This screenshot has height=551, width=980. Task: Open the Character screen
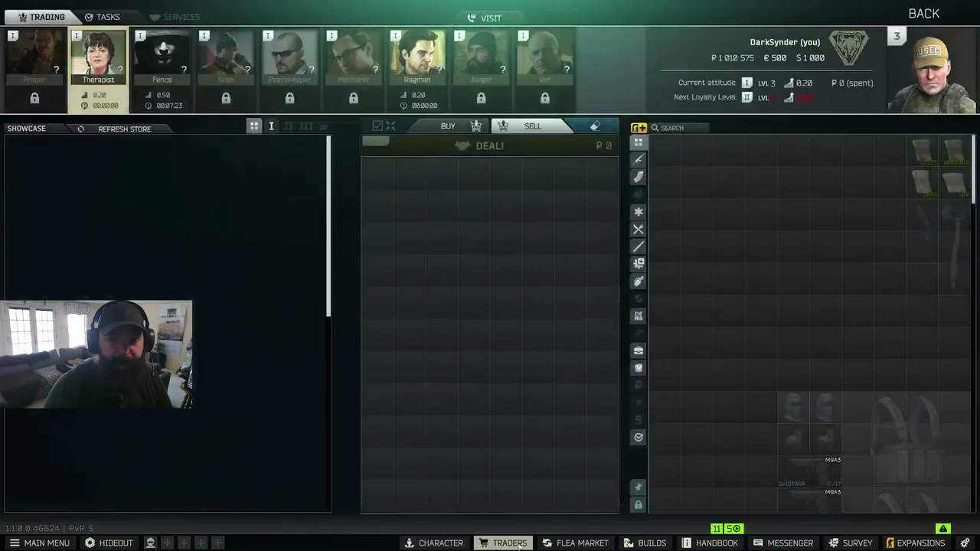433,543
